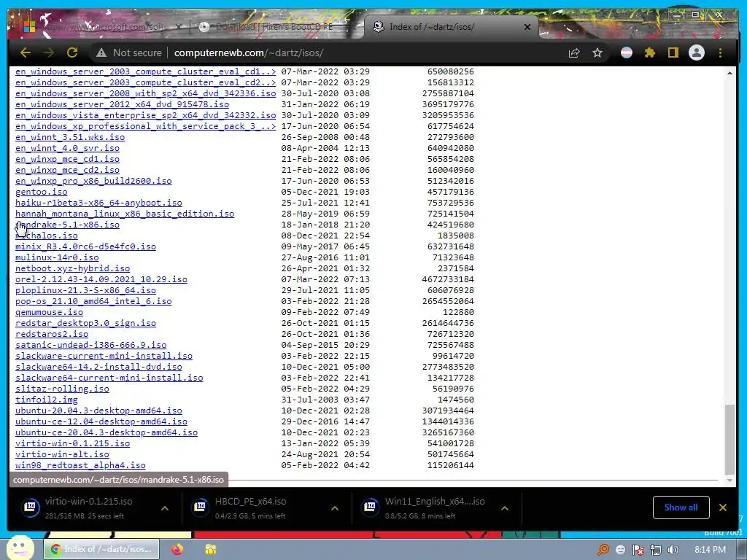This screenshot has height=560, width=747.
Task: Open Chrome three-dot menu
Action: (x=720, y=52)
